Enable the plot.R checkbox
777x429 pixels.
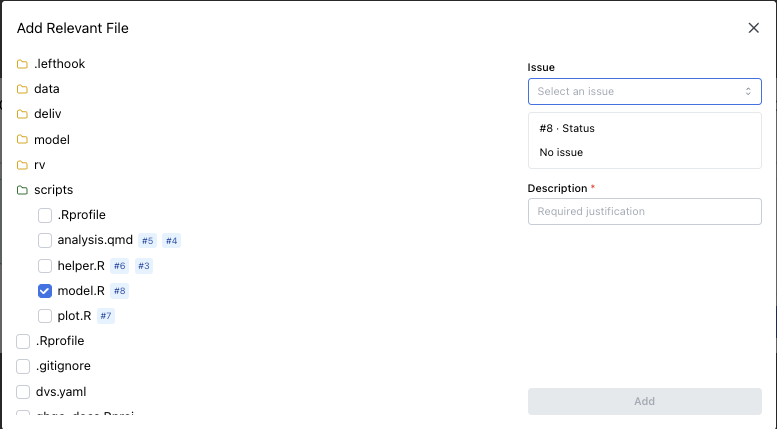click(x=45, y=316)
